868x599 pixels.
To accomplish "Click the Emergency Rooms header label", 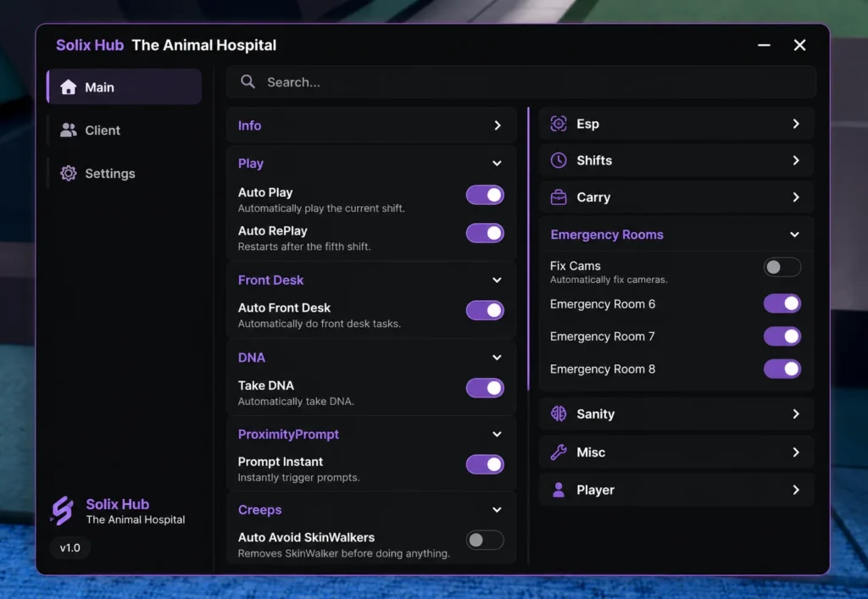I will coord(607,235).
